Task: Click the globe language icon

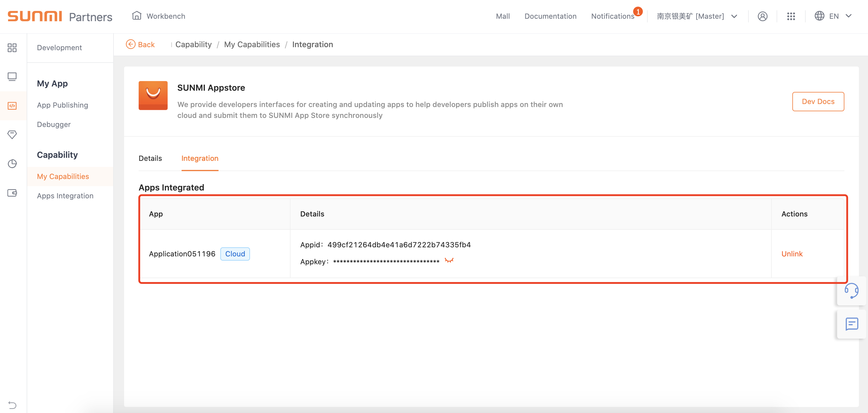Action: [x=819, y=16]
